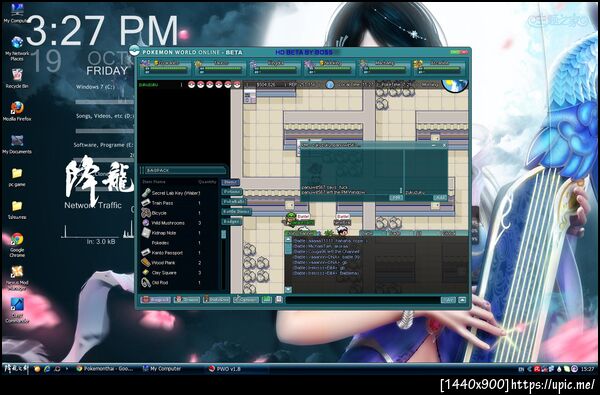Select the fifth party Pokemon slot
600x395 pixels.
[384, 67]
